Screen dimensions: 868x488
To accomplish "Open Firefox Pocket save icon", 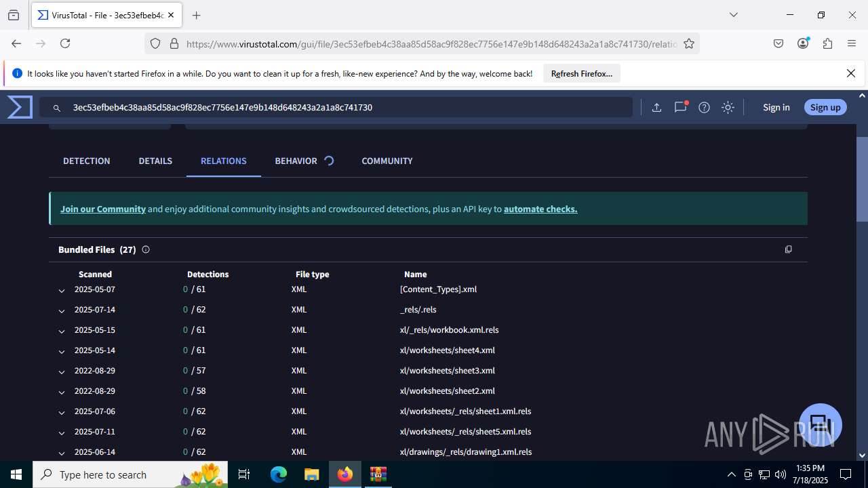I will (778, 43).
